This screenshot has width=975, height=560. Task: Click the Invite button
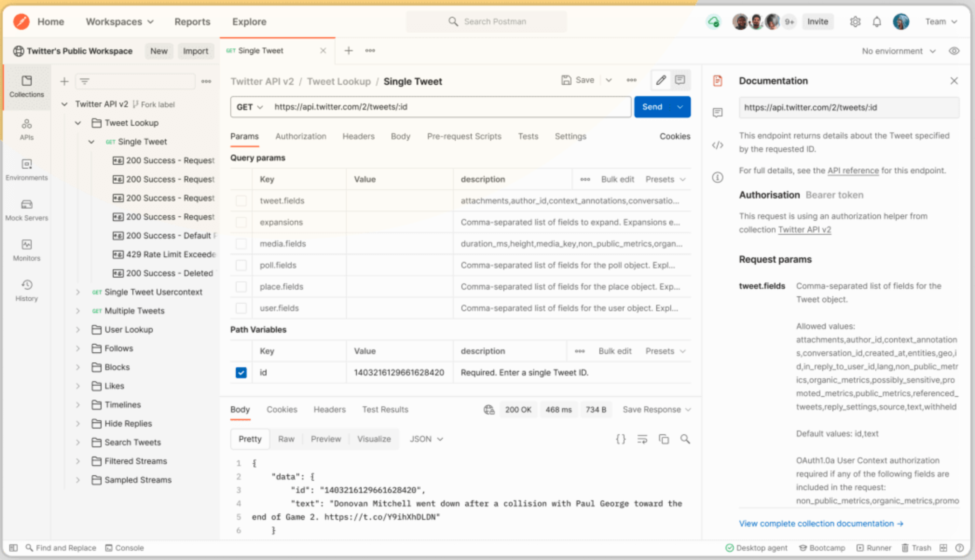click(x=817, y=21)
